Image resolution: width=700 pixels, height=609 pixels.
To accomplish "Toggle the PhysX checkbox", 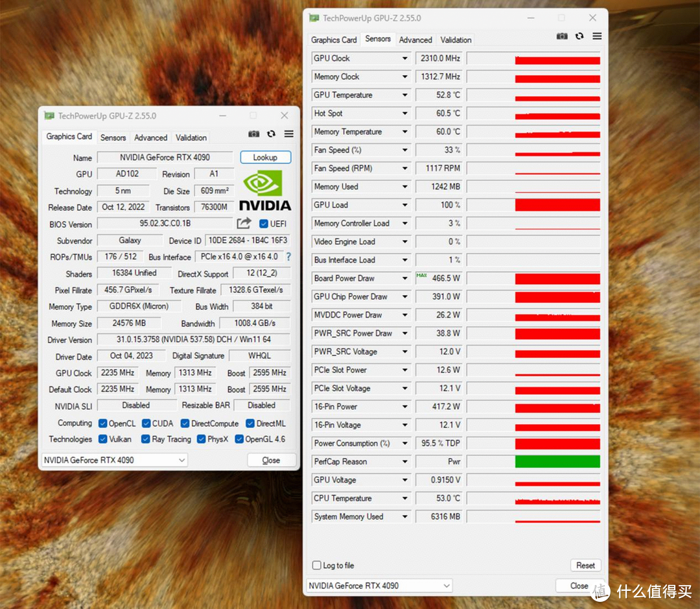I will pos(201,439).
